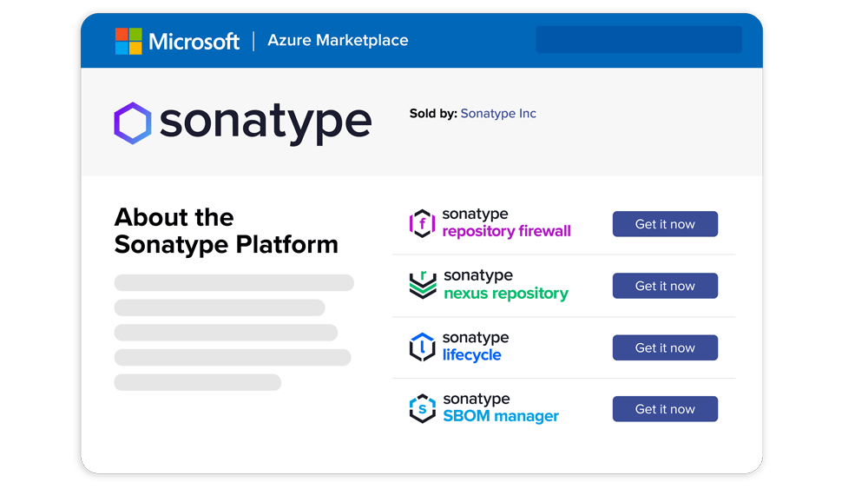
Task: Click the Microsoft four-square logo
Action: point(128,41)
